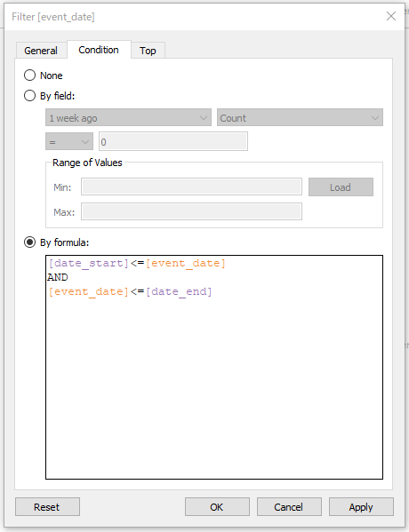Select the Condition tab

coord(99,50)
